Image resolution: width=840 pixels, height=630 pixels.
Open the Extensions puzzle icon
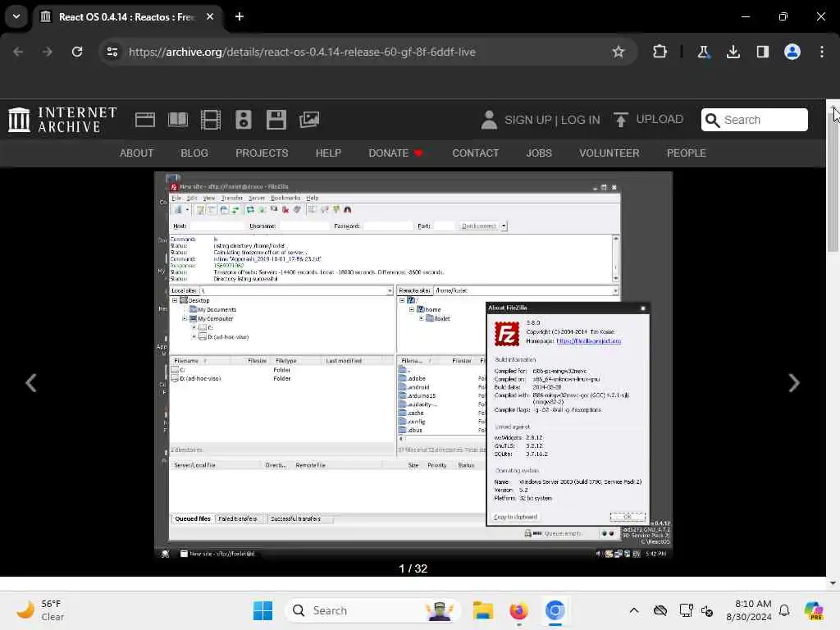click(660, 52)
